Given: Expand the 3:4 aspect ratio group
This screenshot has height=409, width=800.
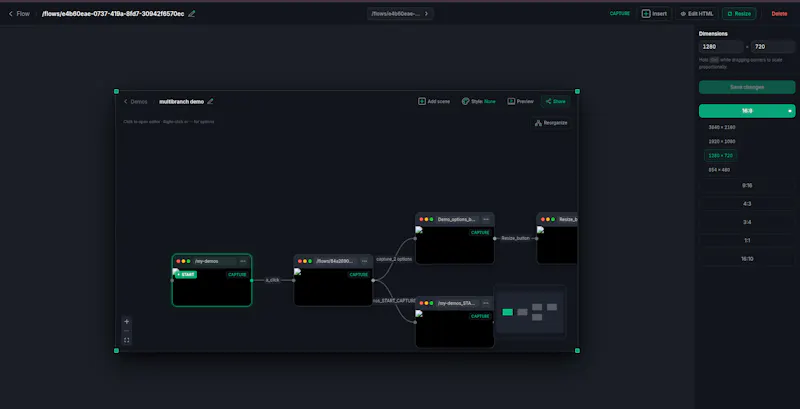Looking at the screenshot, I should (747, 222).
